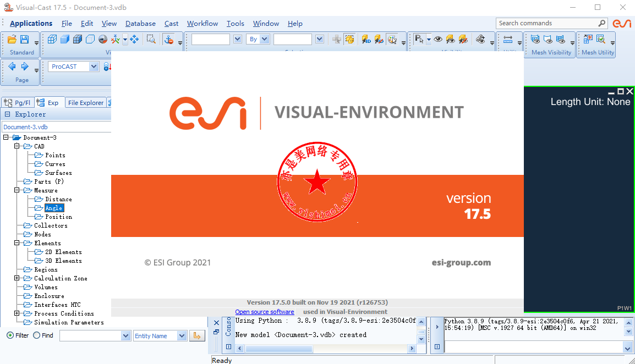This screenshot has height=364, width=635.
Task: Switch to hidden-line outline cube view
Action: pyautogui.click(x=90, y=39)
